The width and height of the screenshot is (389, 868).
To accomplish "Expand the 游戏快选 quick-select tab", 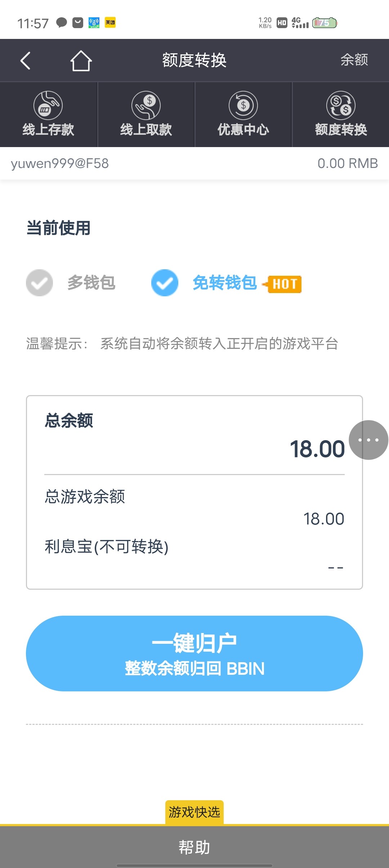I will tap(194, 812).
